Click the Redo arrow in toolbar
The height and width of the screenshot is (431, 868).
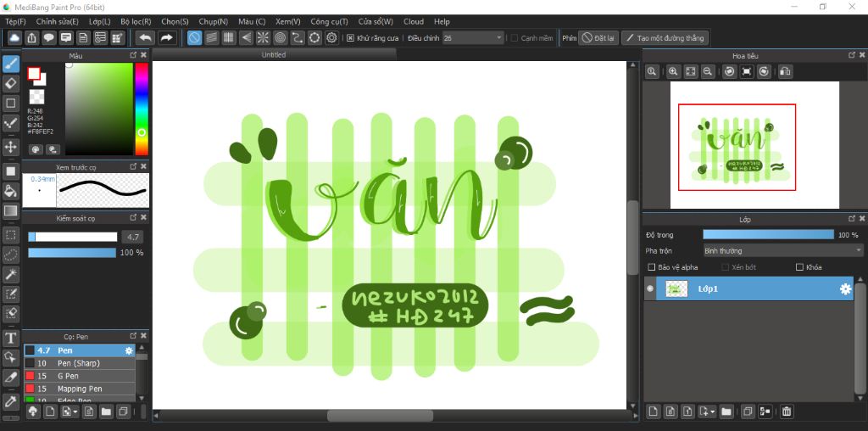pos(166,37)
